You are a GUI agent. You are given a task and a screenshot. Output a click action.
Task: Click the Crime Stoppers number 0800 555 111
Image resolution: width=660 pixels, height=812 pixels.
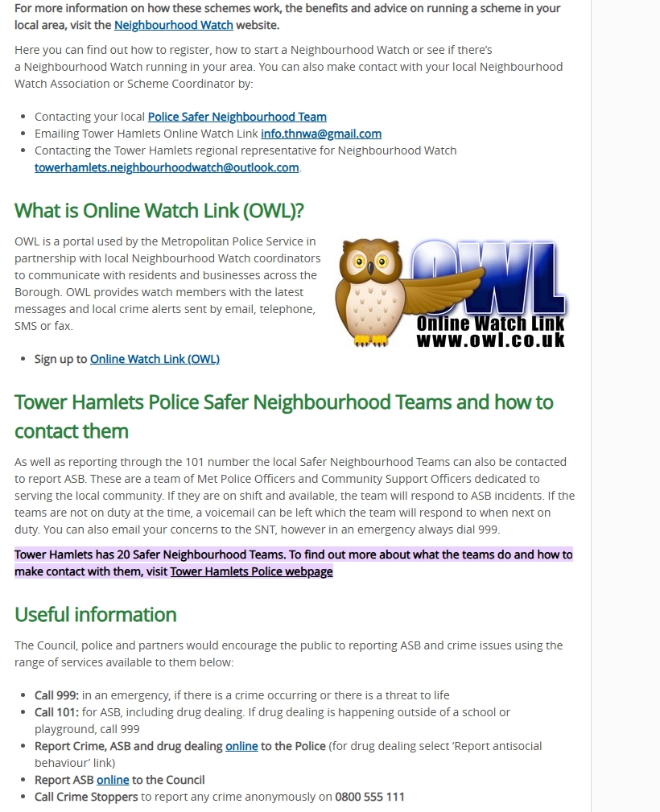pos(369,797)
